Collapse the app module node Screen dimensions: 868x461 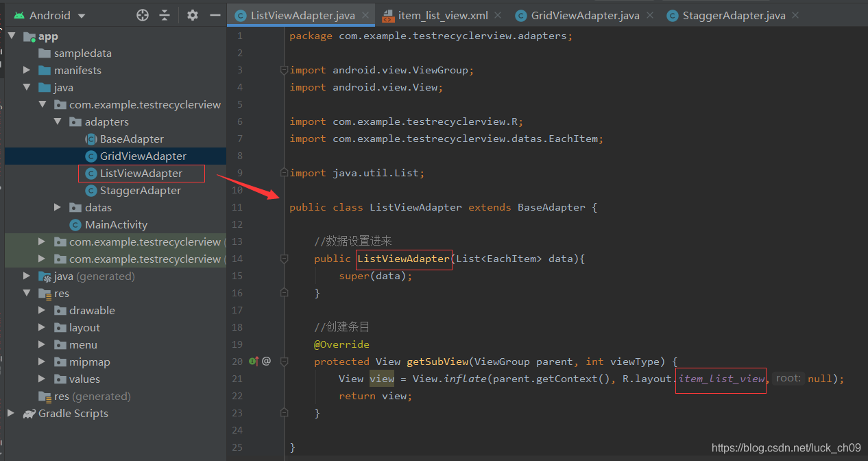click(11, 36)
